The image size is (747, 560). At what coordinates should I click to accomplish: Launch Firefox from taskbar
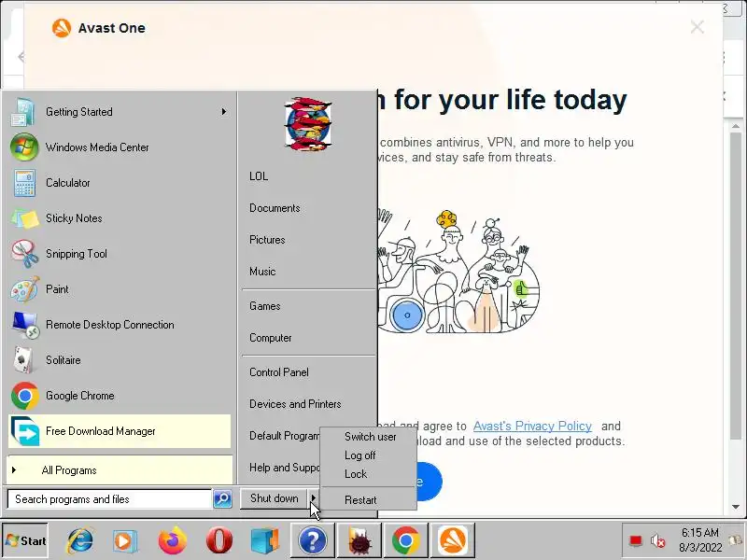point(172,541)
